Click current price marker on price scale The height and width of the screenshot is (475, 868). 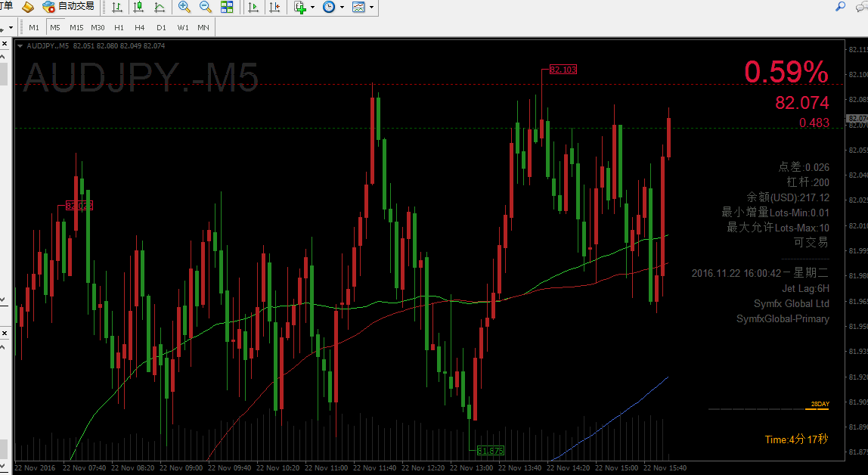click(x=857, y=119)
